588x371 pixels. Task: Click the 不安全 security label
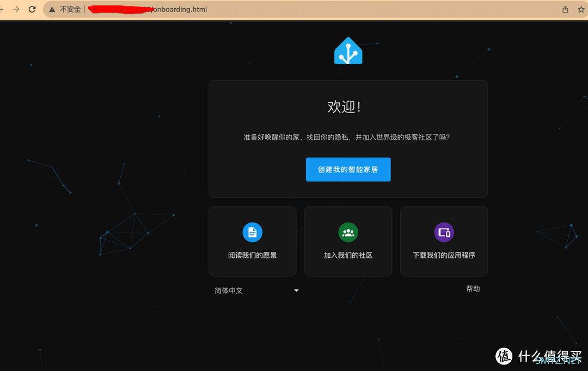70,9
